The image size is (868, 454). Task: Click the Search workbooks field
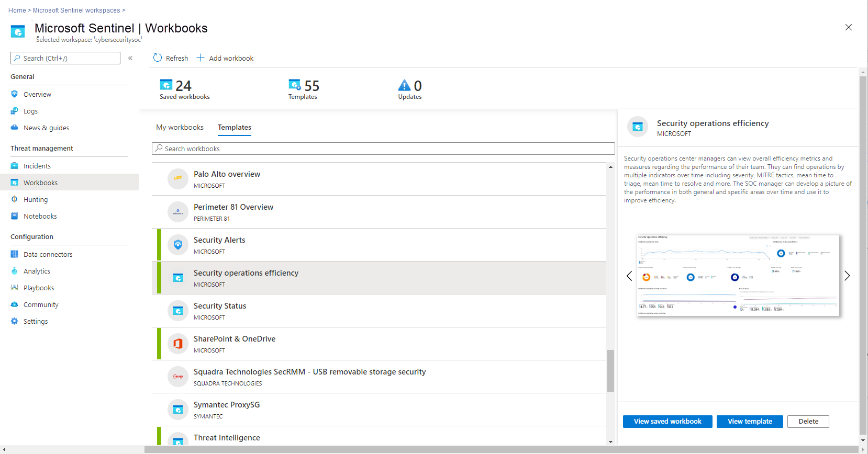tap(383, 149)
